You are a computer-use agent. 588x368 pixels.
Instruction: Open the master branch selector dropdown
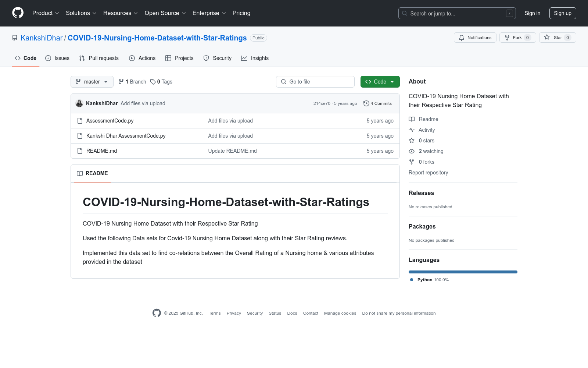92,82
